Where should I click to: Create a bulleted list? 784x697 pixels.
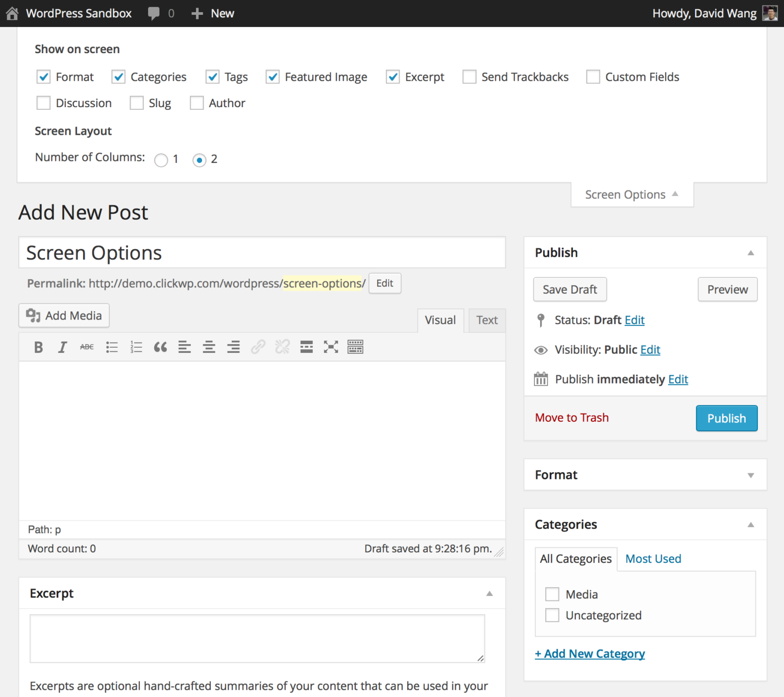tap(111, 347)
